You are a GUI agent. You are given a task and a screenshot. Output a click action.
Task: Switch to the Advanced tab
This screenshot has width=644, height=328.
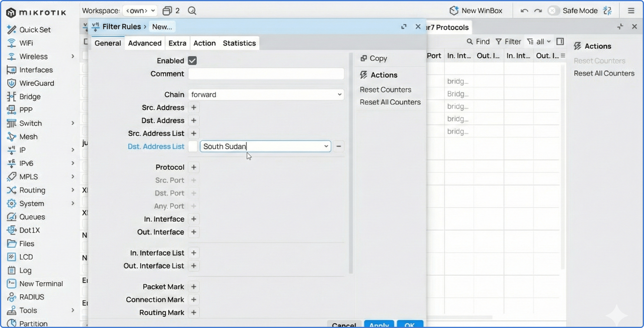(145, 43)
